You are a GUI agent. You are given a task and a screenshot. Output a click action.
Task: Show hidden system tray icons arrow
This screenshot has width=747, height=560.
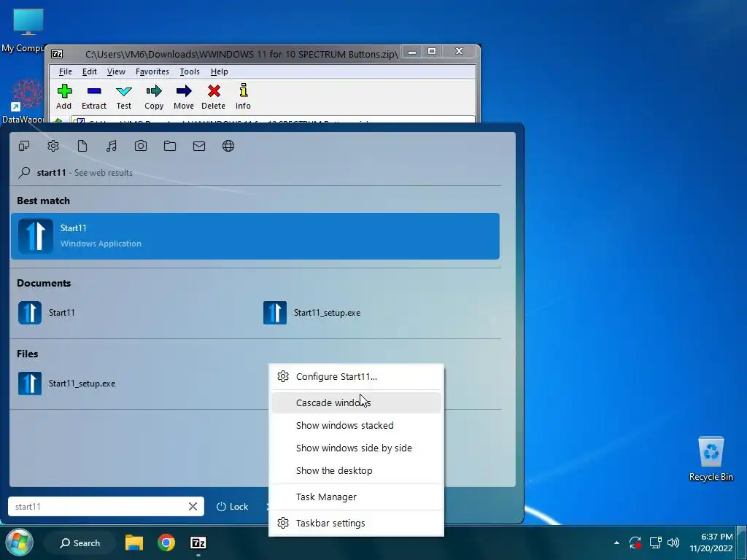click(x=616, y=542)
